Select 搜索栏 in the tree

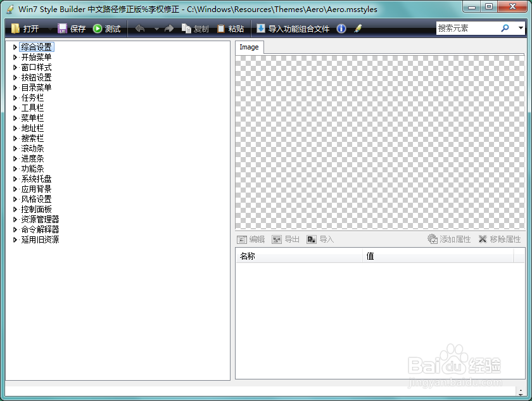tap(32, 138)
